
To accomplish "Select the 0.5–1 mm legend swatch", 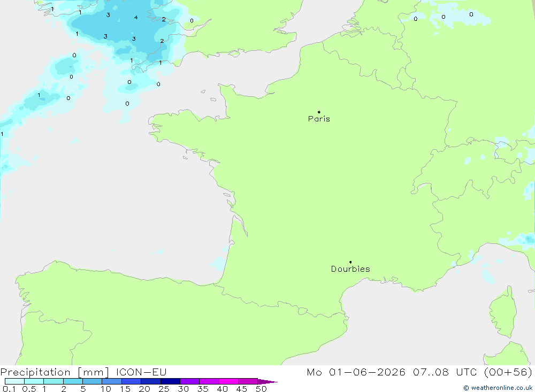I will (x=34, y=381).
